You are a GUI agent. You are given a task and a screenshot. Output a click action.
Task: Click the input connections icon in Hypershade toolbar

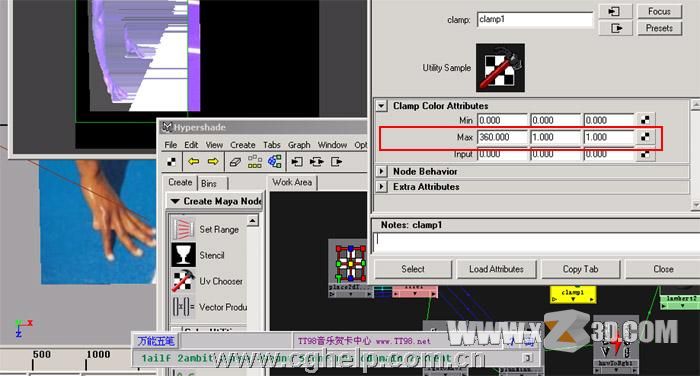point(297,162)
